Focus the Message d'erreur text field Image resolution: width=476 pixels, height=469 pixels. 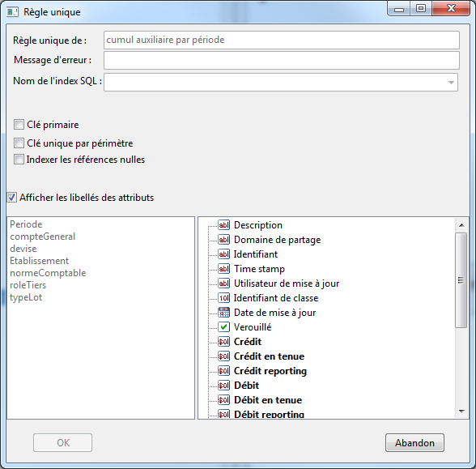pos(282,61)
